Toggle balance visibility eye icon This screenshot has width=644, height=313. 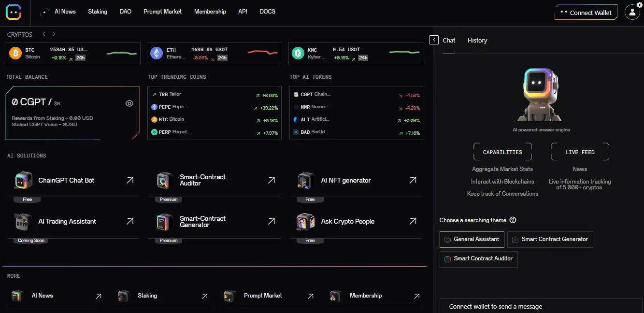pyautogui.click(x=129, y=103)
